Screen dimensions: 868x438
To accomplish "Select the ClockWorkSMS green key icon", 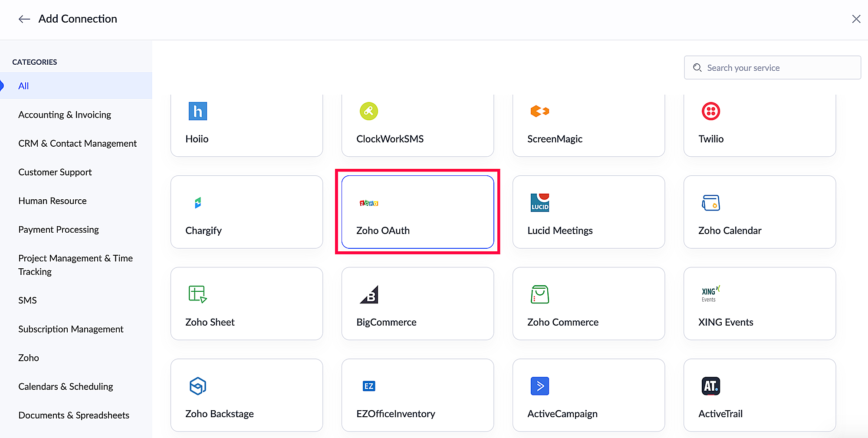I will pyautogui.click(x=368, y=111).
